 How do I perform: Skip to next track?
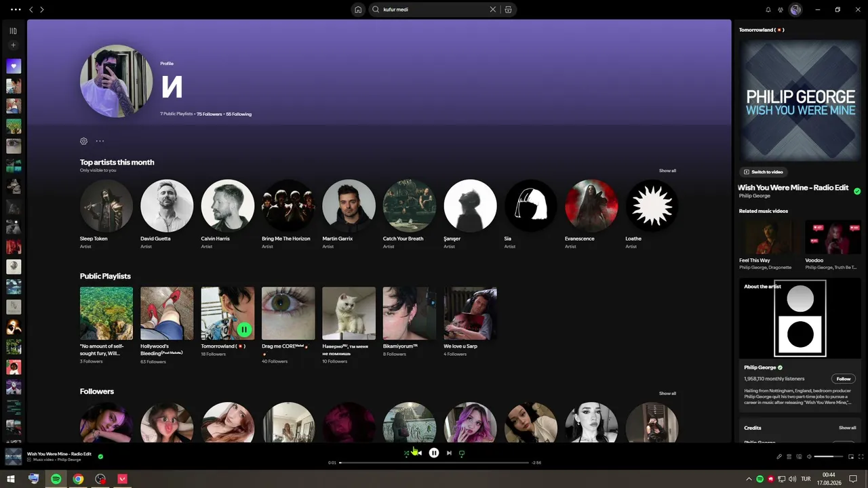pyautogui.click(x=449, y=453)
